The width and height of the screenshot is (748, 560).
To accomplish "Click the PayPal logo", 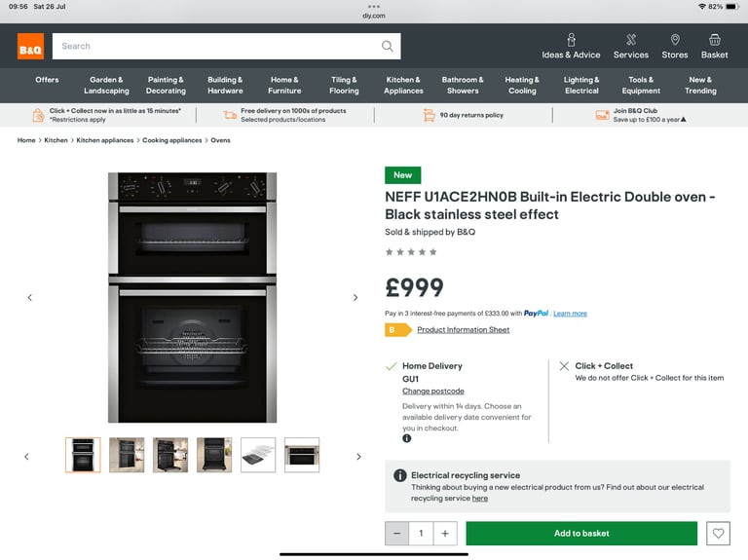I will [x=537, y=314].
